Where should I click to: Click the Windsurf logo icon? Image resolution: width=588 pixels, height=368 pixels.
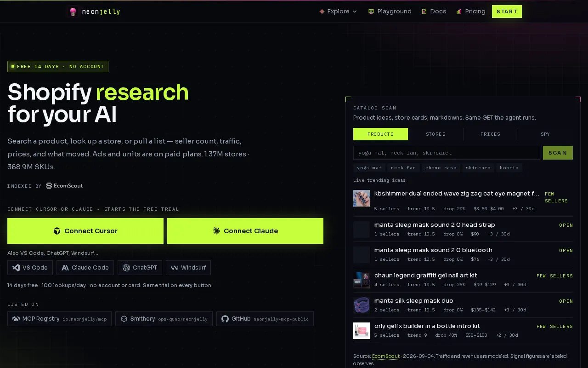click(x=175, y=268)
